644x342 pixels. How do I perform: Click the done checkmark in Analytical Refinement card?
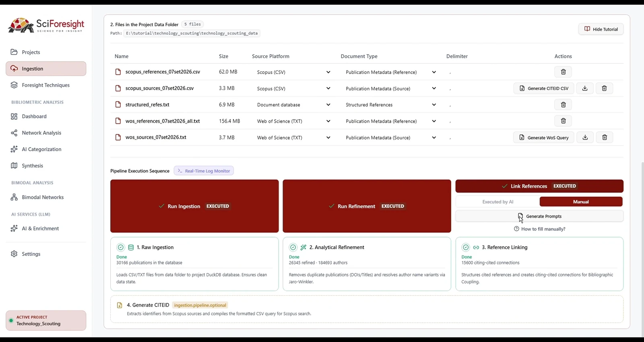tap(293, 247)
